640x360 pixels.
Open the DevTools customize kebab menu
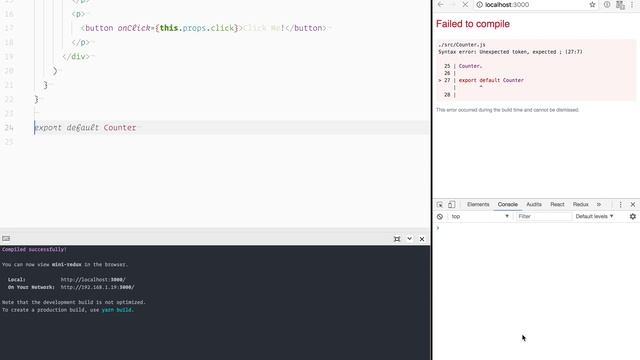tap(620, 204)
